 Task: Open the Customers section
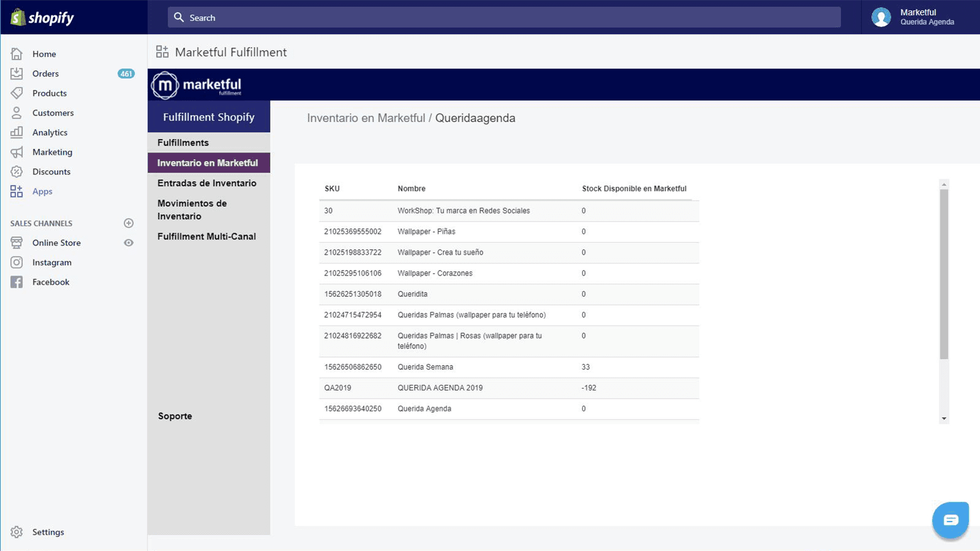click(53, 113)
